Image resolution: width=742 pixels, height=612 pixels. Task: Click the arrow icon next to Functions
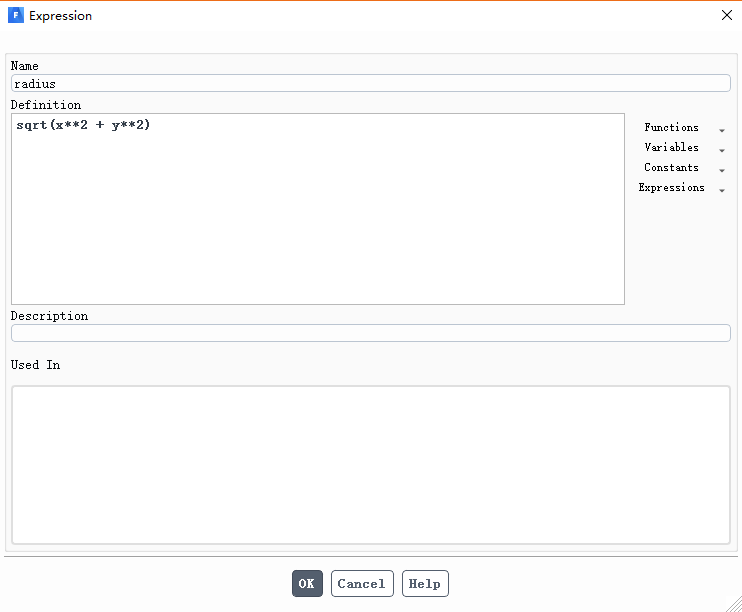[x=722, y=129]
